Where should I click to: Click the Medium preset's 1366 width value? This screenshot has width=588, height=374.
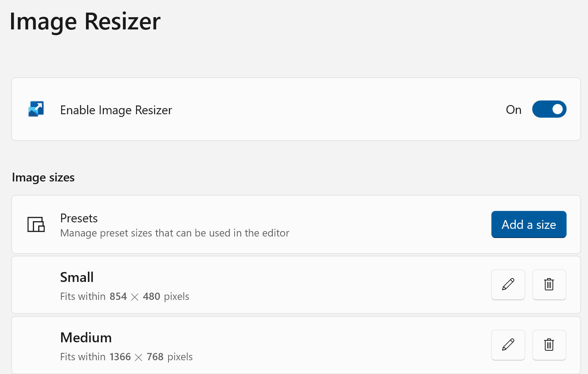click(x=120, y=357)
